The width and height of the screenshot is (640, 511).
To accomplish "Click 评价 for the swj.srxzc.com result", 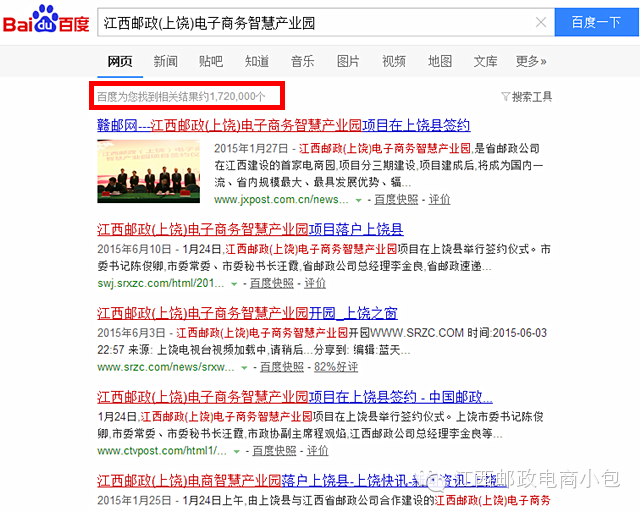I will click(x=315, y=283).
